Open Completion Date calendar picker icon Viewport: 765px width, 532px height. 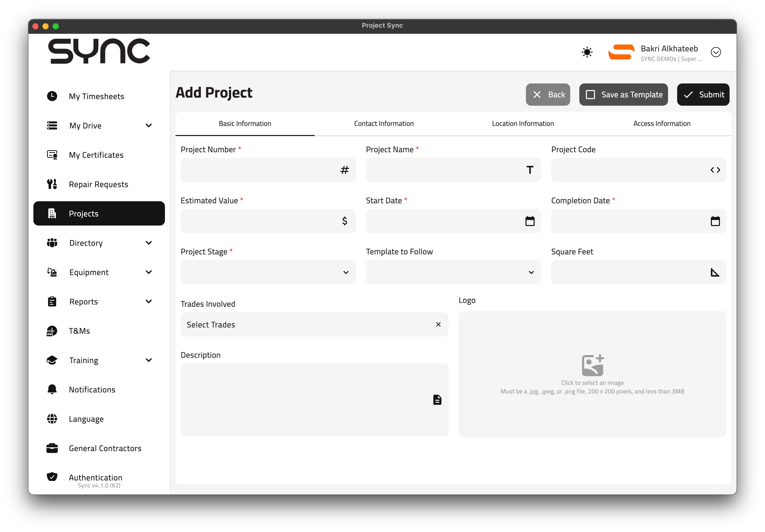[x=715, y=221]
